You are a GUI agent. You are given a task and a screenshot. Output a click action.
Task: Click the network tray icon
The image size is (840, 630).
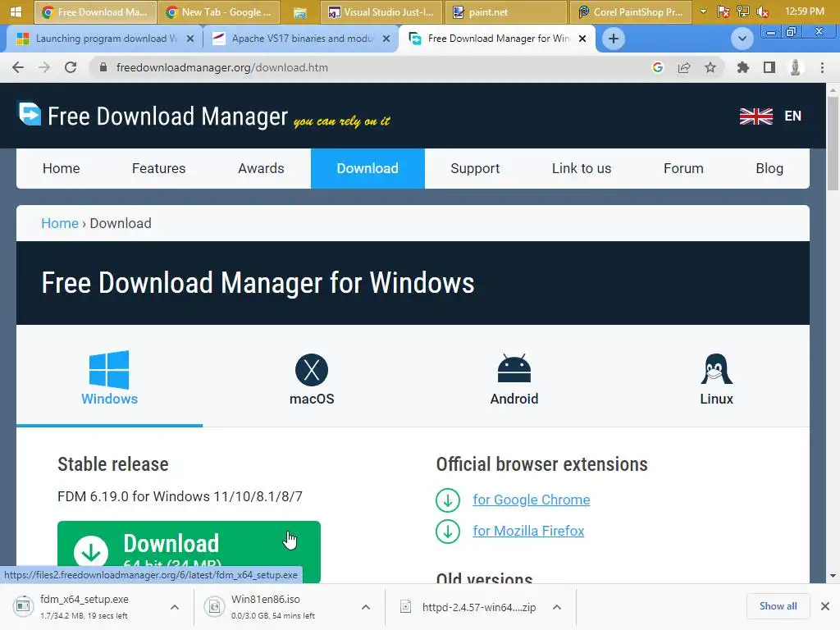(x=742, y=11)
